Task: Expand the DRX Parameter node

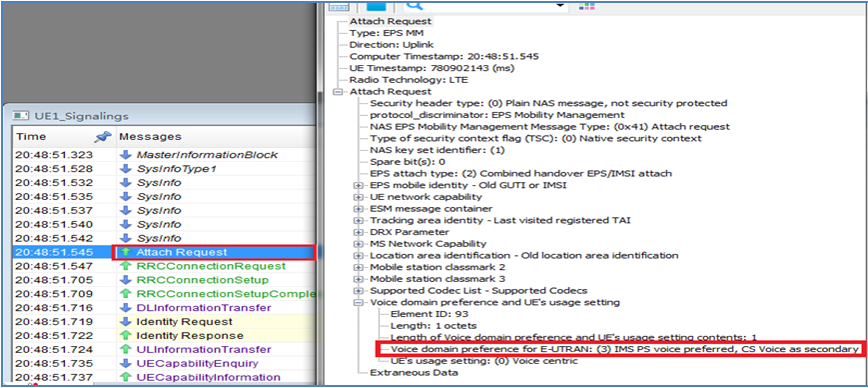Action: (359, 232)
